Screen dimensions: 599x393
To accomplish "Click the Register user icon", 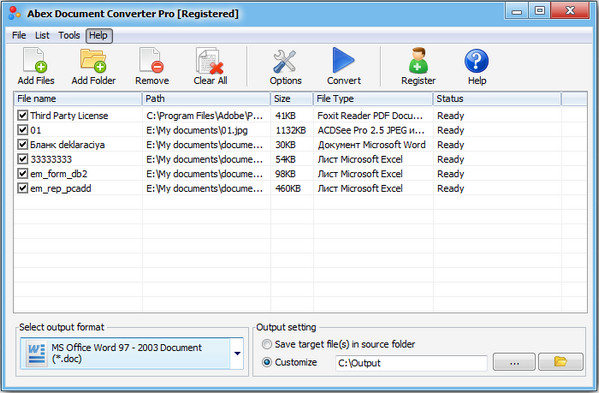I will point(418,60).
